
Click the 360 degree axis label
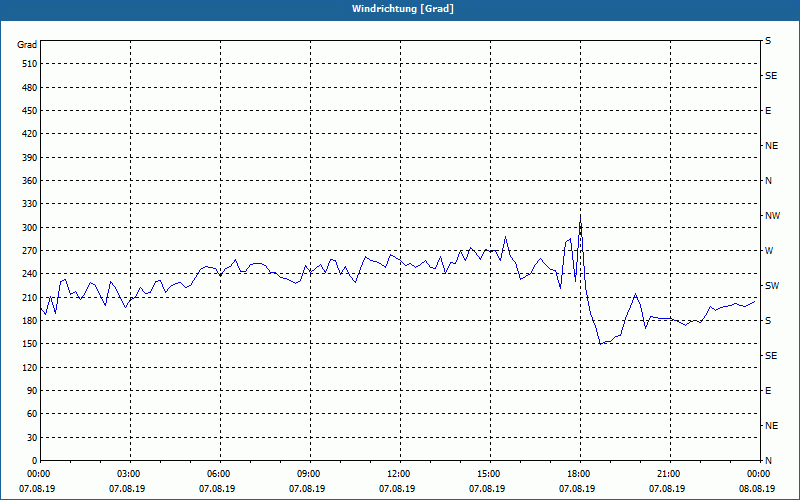tap(30, 181)
